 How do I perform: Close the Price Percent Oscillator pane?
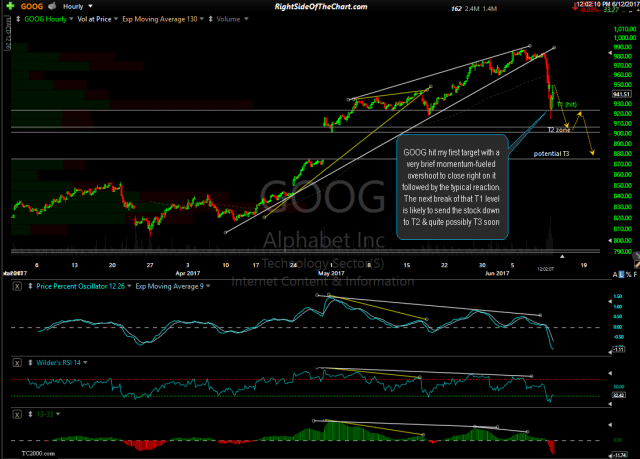tap(17, 286)
